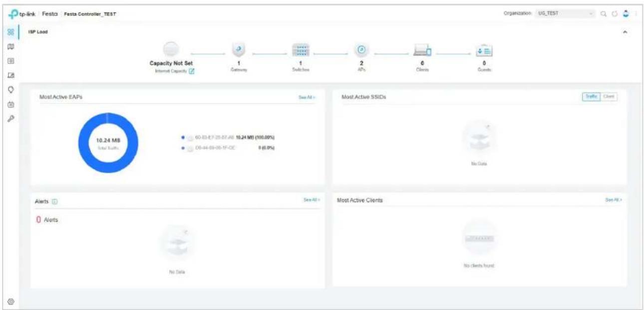
Task: Click device icon for EAP D8-44-89
Action: pos(190,148)
